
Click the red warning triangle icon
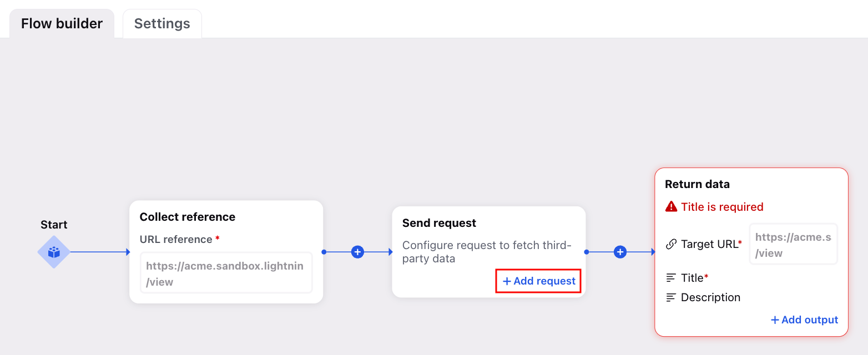pyautogui.click(x=672, y=207)
